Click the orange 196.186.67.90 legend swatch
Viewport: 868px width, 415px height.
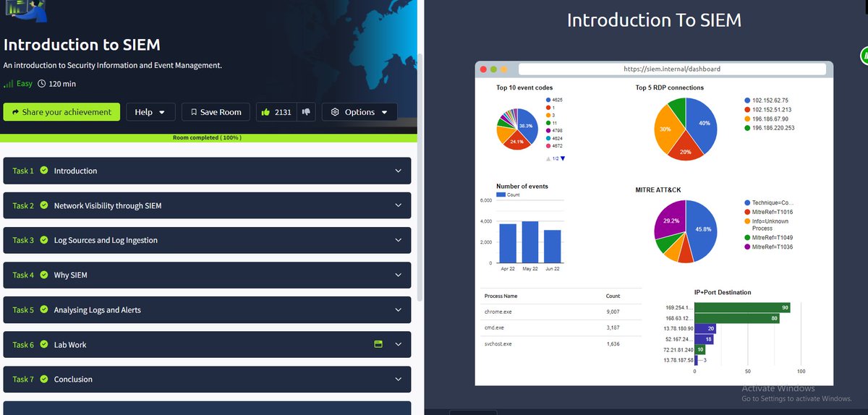coord(747,119)
